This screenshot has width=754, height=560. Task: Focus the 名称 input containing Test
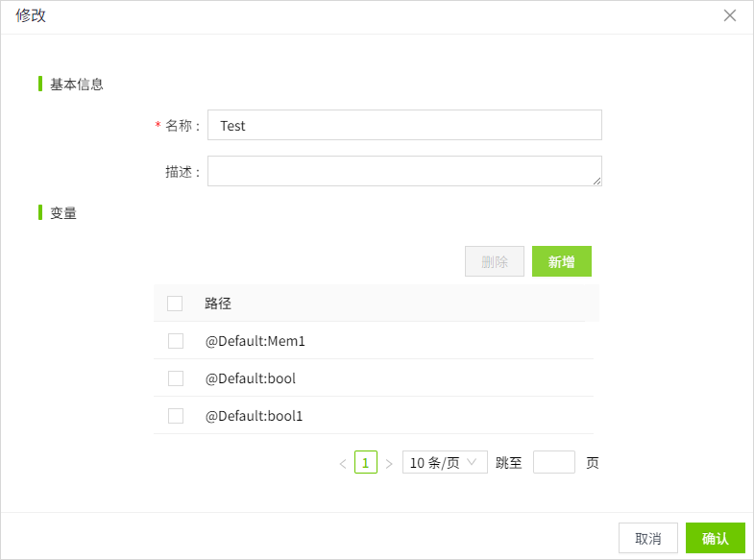pyautogui.click(x=404, y=125)
